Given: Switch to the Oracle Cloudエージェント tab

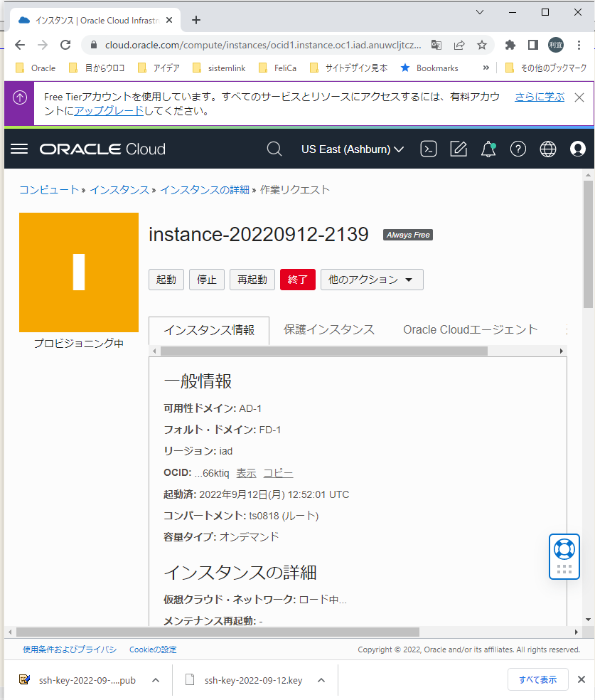Looking at the screenshot, I should click(471, 330).
